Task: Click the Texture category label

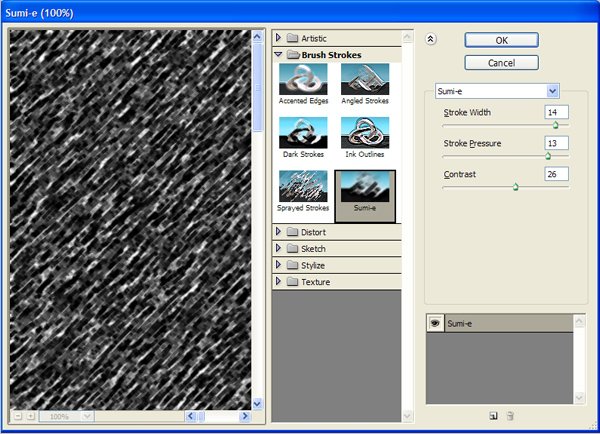Action: click(316, 282)
